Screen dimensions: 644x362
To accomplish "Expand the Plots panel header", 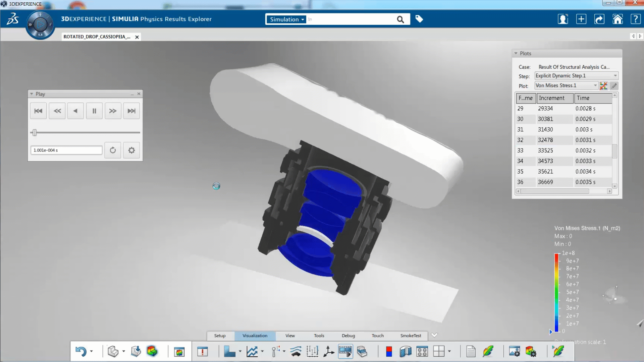I will coord(516,53).
